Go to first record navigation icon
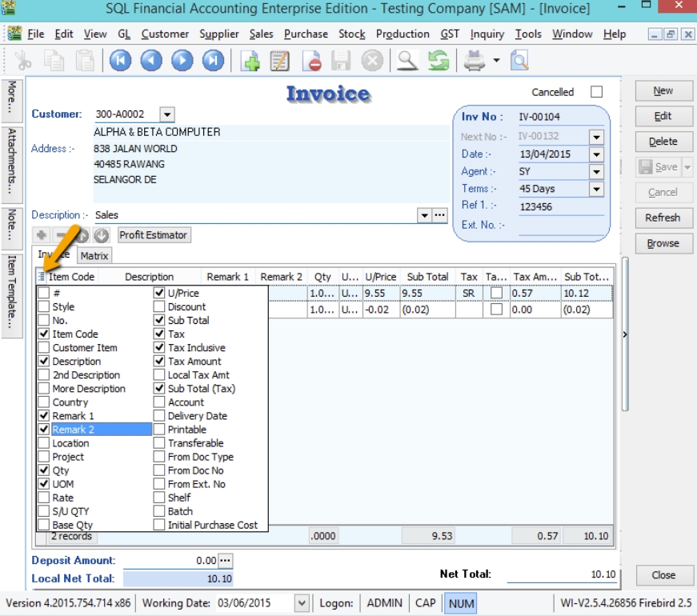Screen dimensions: 697x616 (x=121, y=61)
